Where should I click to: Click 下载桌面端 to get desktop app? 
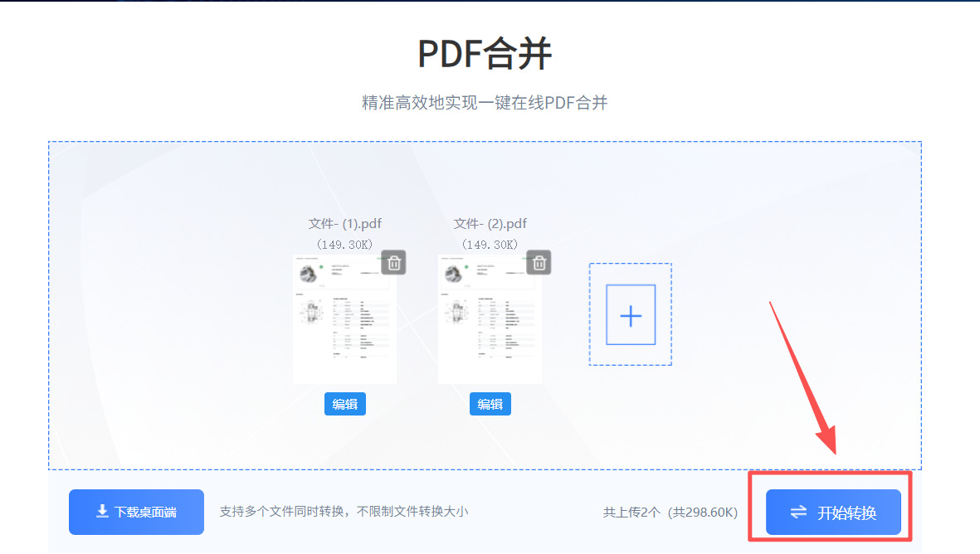point(136,512)
